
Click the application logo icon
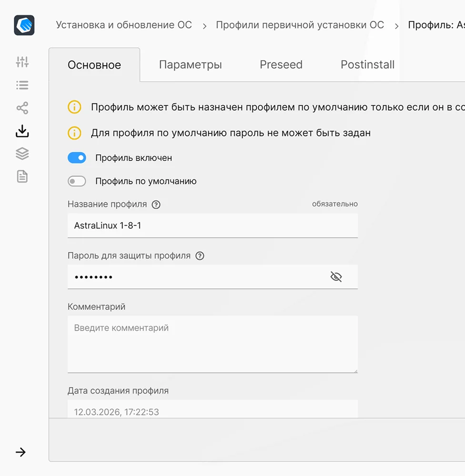24,25
